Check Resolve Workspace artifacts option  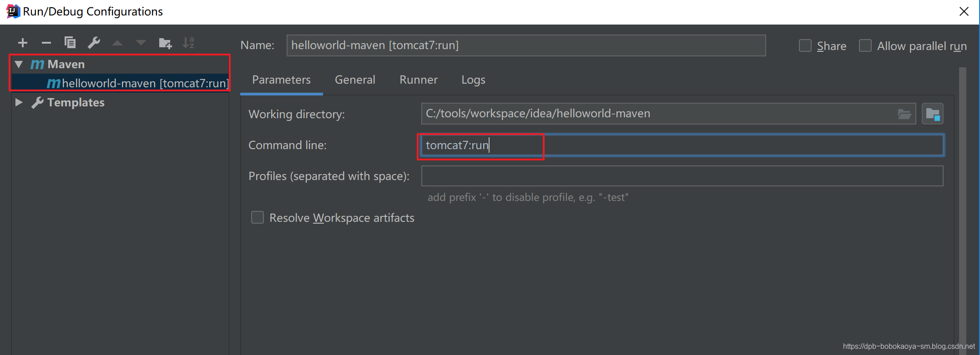[x=258, y=218]
